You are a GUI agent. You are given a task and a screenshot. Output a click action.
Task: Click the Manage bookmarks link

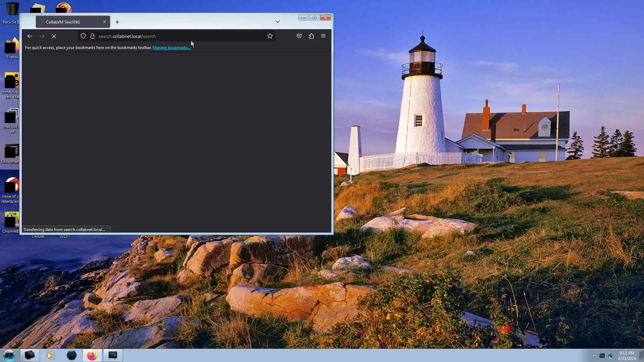click(x=171, y=48)
